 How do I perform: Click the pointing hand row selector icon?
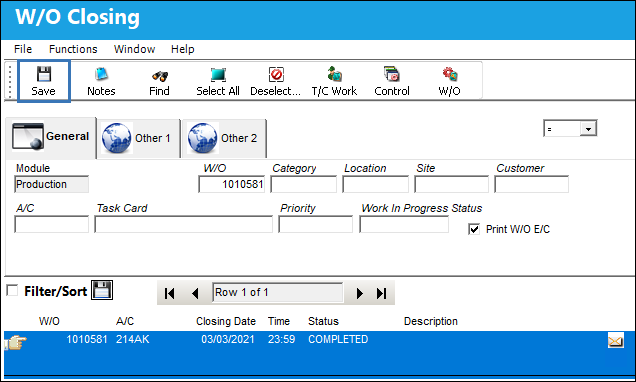pyautogui.click(x=15, y=342)
